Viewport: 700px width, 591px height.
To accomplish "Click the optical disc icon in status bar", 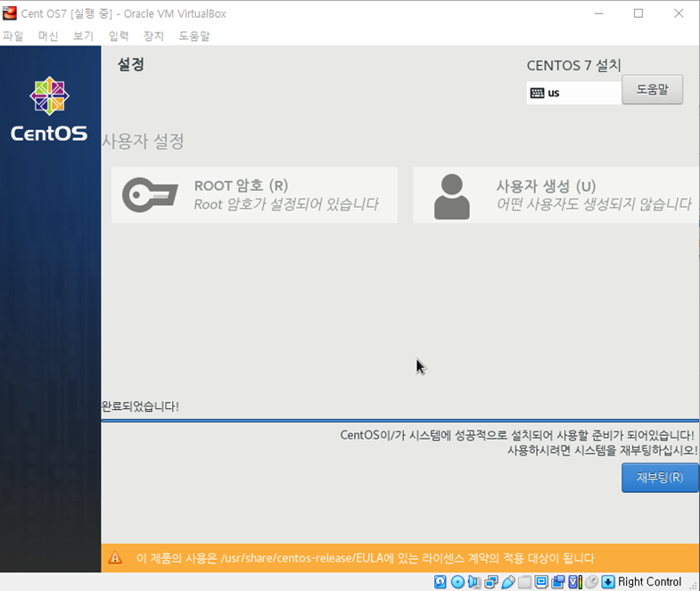I will 457,581.
